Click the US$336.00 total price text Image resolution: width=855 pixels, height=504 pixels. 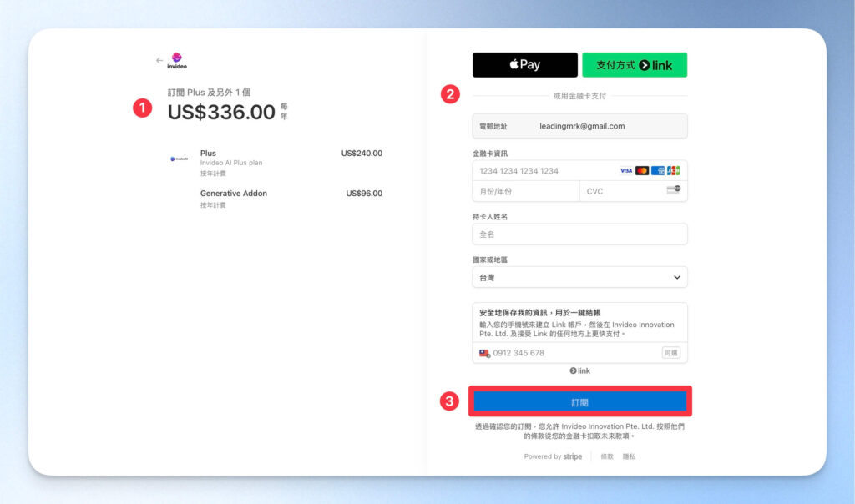(x=221, y=113)
